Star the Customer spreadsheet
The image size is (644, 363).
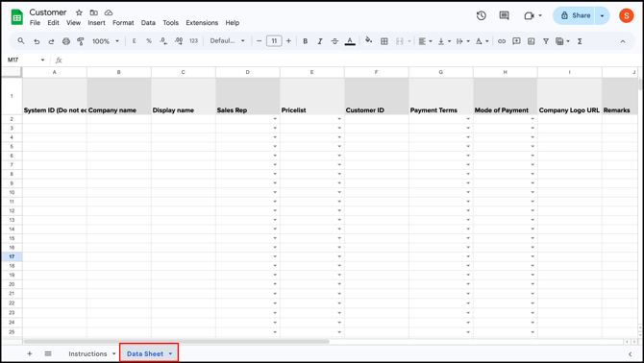pos(79,12)
